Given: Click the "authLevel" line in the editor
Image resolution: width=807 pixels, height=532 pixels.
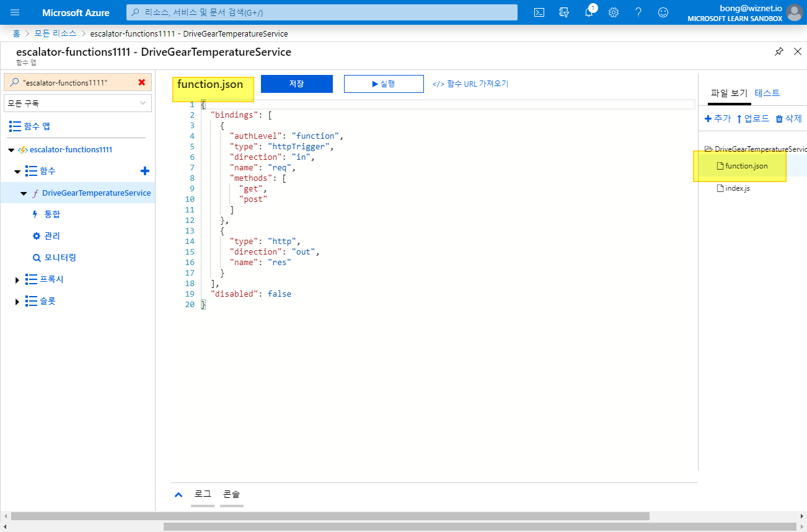Looking at the screenshot, I should point(286,136).
